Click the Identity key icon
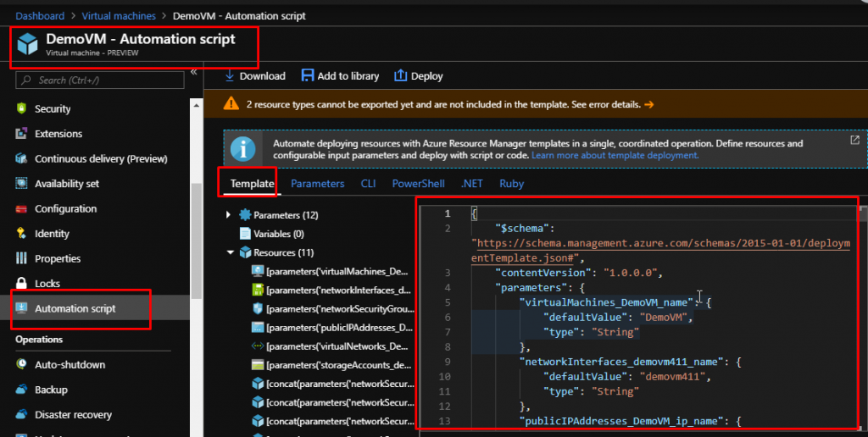The image size is (868, 437). (21, 234)
